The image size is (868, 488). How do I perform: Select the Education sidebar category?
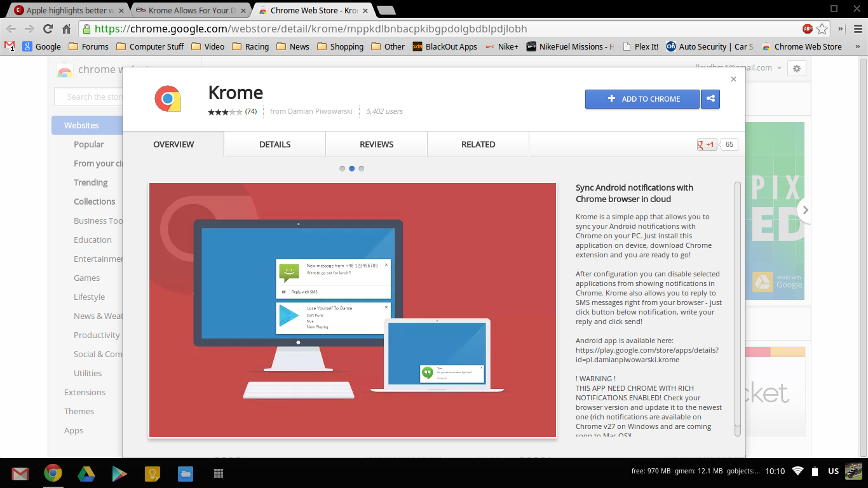(93, 240)
